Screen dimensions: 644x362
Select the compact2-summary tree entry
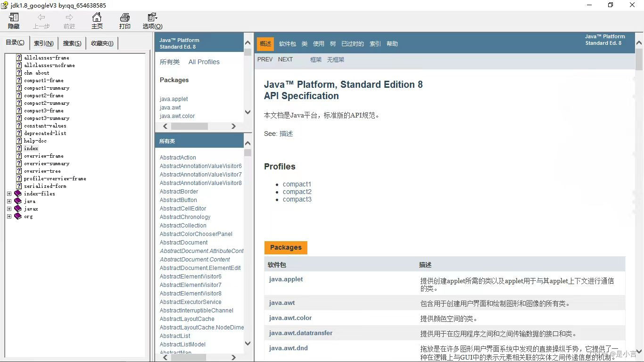coord(47,103)
